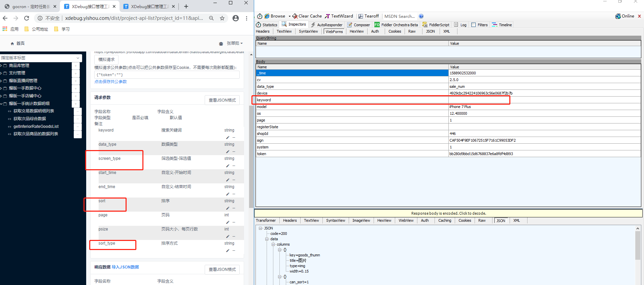644x285 pixels.
Task: Open Chrome's three-dot menu
Action: tap(247, 18)
